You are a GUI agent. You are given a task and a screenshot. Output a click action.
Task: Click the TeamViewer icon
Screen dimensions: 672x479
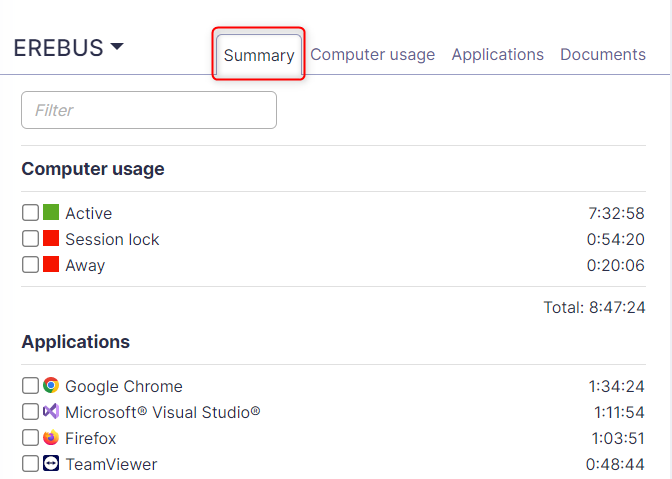pos(51,464)
